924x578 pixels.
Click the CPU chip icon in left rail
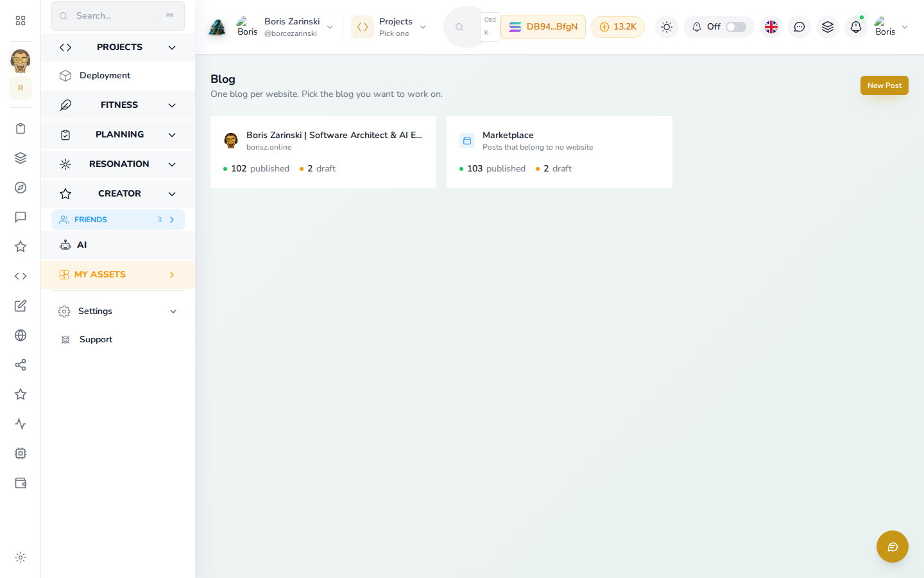pyautogui.click(x=21, y=453)
